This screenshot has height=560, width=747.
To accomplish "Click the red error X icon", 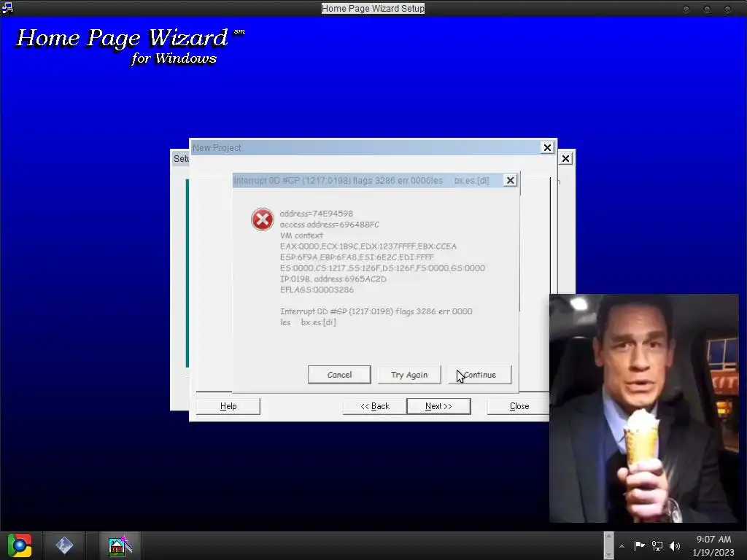I will pos(263,219).
